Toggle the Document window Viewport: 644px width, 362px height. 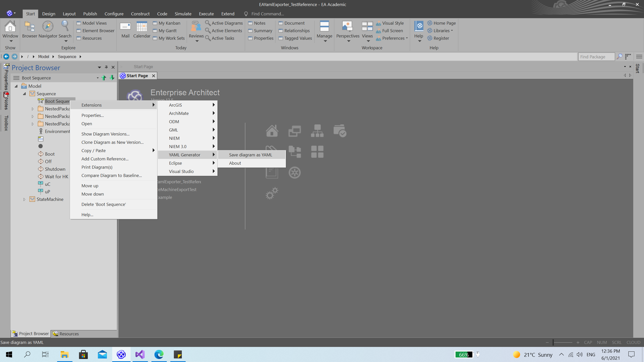(292, 23)
